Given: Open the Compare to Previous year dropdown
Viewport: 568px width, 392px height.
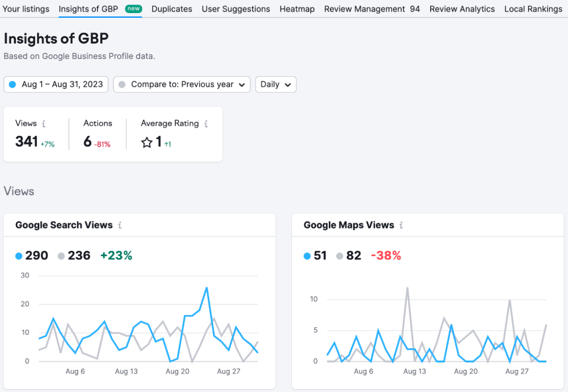Looking at the screenshot, I should 181,84.
